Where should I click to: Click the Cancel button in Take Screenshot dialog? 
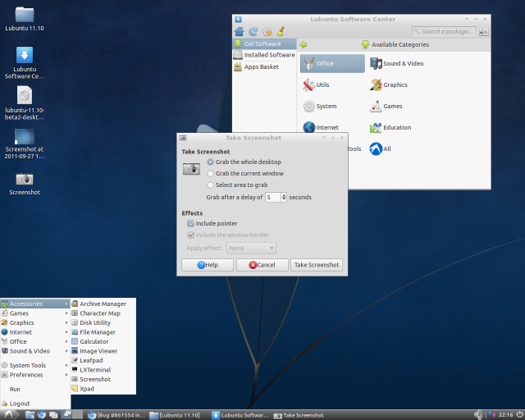click(x=262, y=265)
